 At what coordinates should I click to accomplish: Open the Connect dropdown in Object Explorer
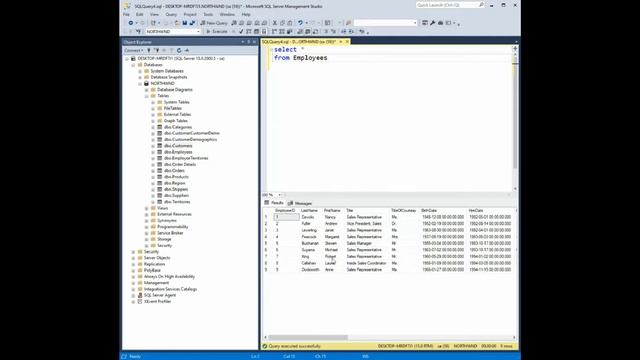pos(134,50)
